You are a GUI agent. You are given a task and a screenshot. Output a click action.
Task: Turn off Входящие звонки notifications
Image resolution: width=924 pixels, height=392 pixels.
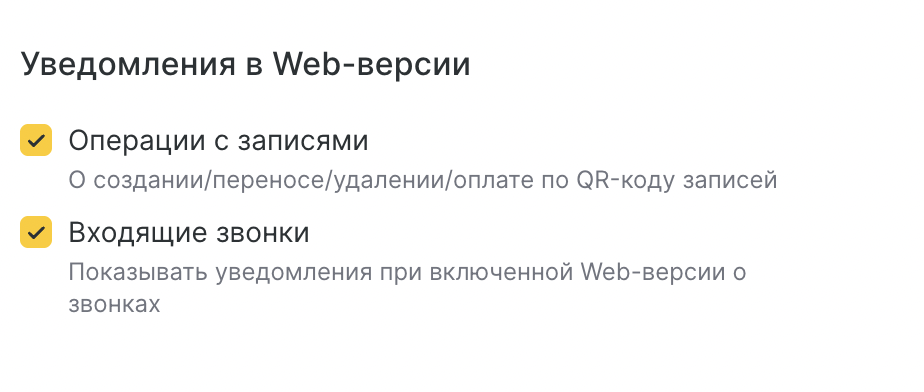click(36, 232)
